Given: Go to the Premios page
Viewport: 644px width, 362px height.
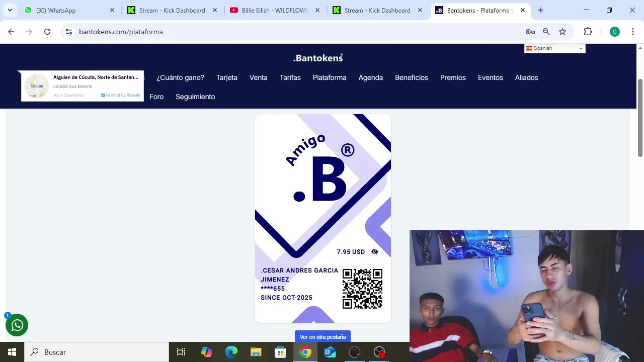Looking at the screenshot, I should coord(453,77).
